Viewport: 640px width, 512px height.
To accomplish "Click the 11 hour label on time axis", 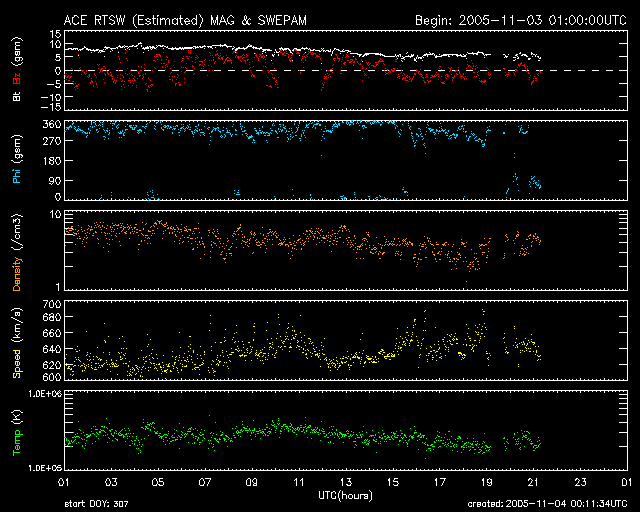I will pyautogui.click(x=299, y=482).
